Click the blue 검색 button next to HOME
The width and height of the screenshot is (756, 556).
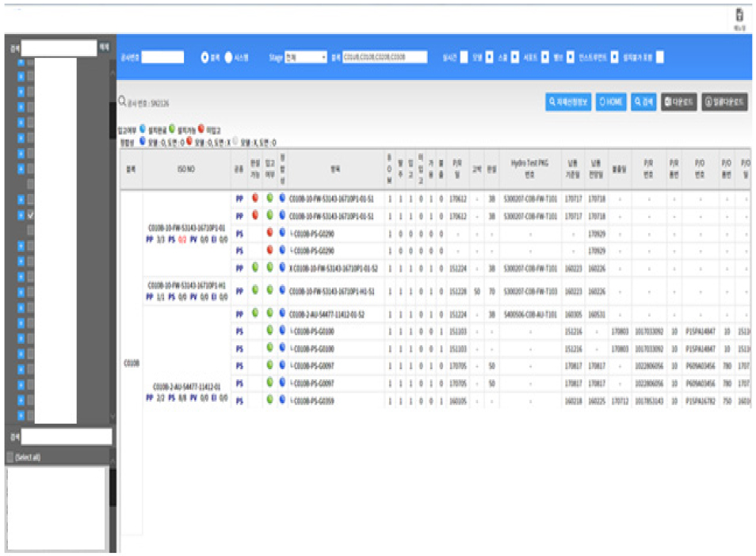[643, 101]
